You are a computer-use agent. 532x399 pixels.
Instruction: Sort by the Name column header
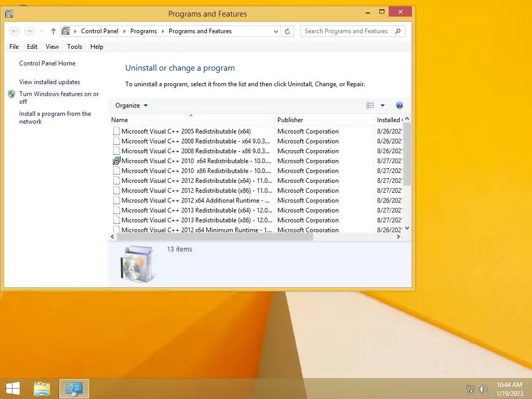191,120
